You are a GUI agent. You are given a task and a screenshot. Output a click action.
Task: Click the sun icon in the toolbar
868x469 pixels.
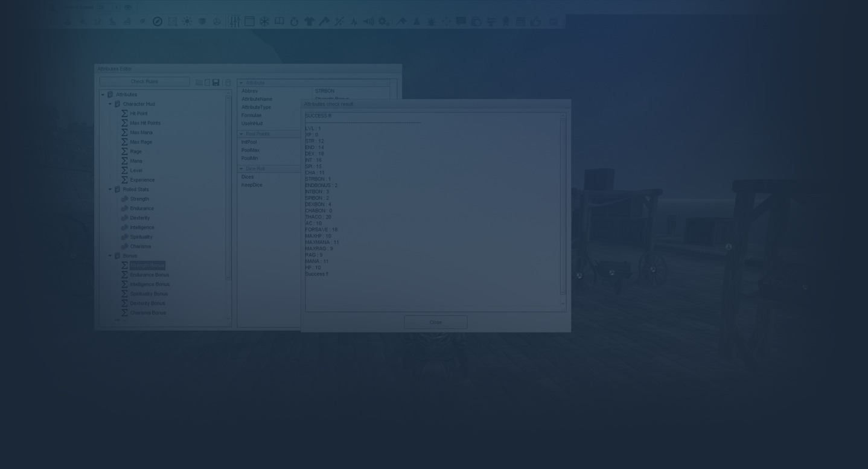187,22
